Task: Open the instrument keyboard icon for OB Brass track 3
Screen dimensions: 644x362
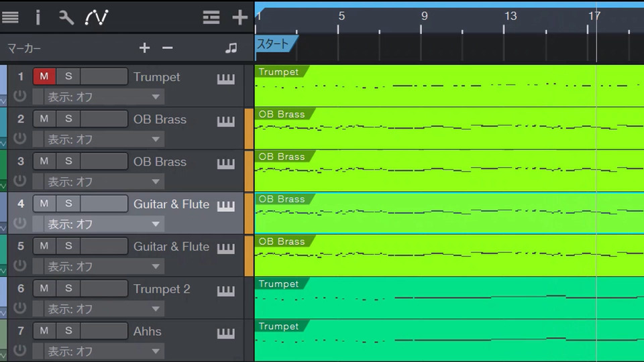Action: 226,164
